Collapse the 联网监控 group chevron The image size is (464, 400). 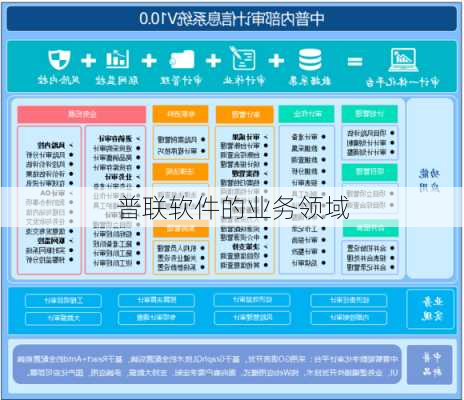[x=71, y=241]
